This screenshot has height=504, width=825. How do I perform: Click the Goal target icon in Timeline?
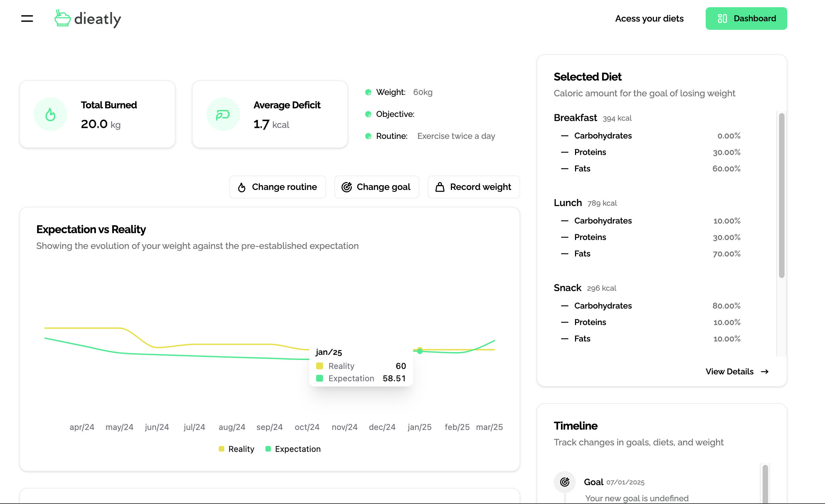tap(565, 482)
